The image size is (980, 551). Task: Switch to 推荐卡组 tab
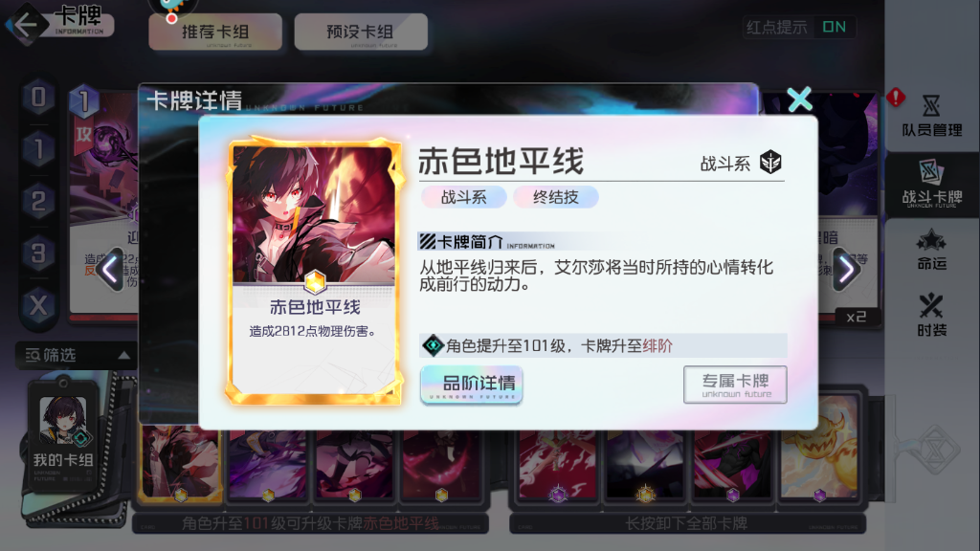(x=215, y=32)
